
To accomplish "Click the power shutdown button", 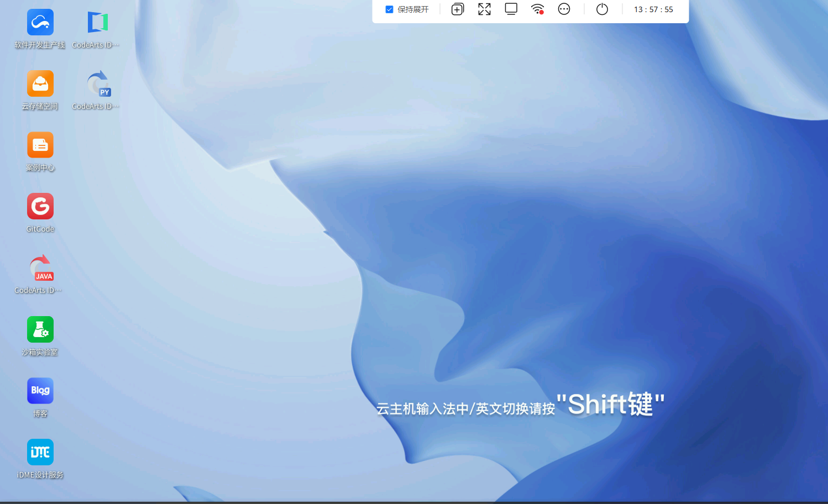I will 602,9.
